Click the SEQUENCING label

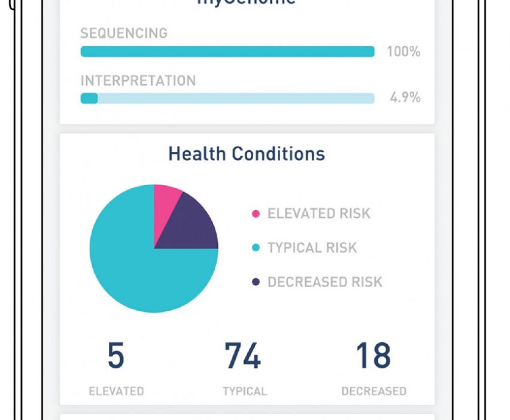pos(124,34)
